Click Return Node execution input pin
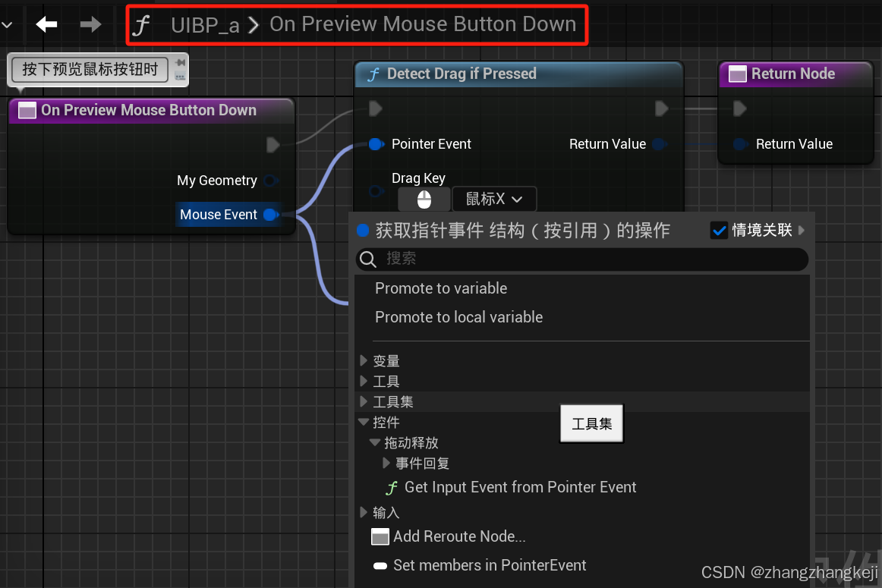Screen dimensions: 882x588 (740, 108)
